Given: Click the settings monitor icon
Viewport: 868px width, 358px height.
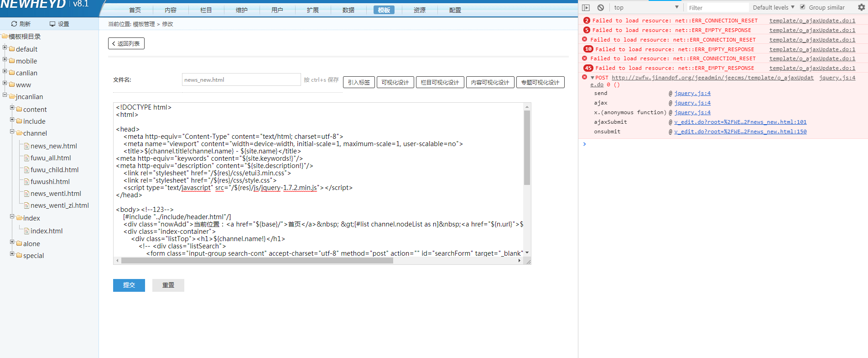Looking at the screenshot, I should pyautogui.click(x=52, y=24).
